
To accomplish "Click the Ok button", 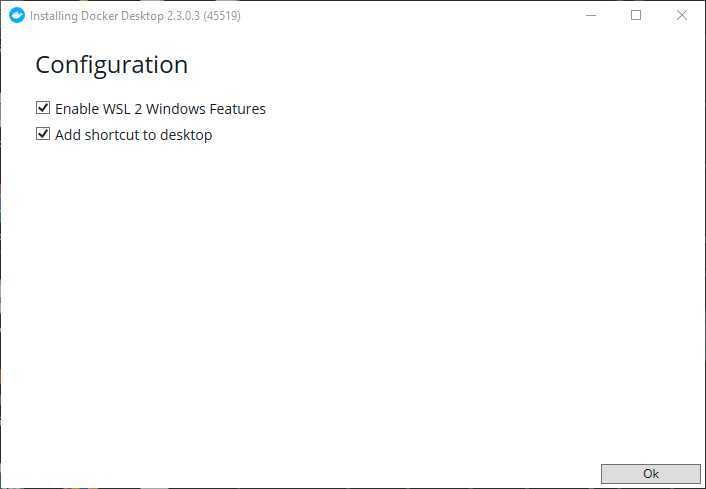I will pos(651,474).
